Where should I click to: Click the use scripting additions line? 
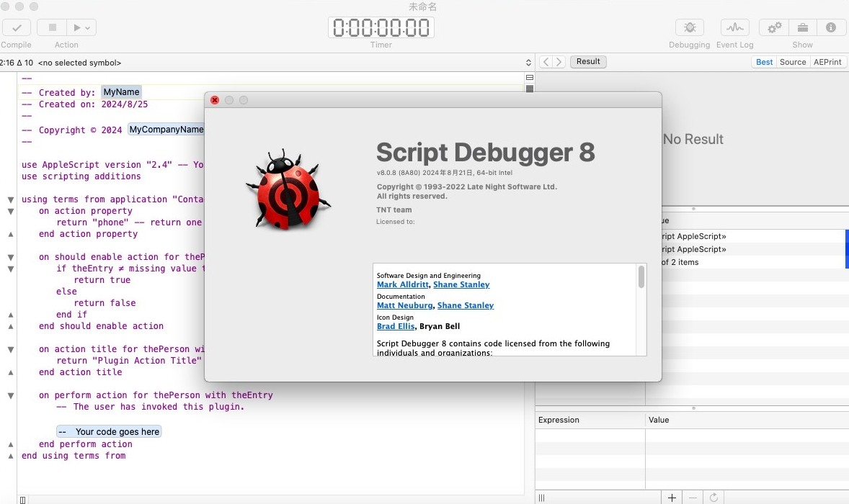pyautogui.click(x=81, y=176)
